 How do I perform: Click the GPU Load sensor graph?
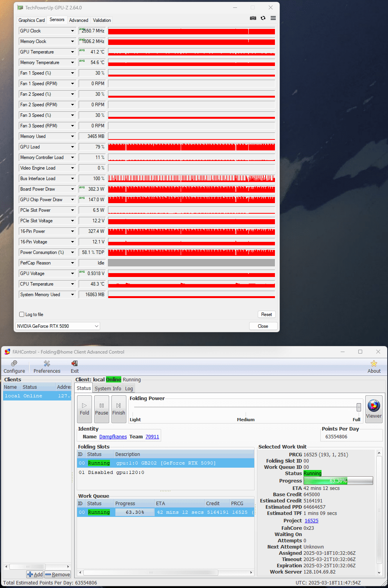coord(192,147)
